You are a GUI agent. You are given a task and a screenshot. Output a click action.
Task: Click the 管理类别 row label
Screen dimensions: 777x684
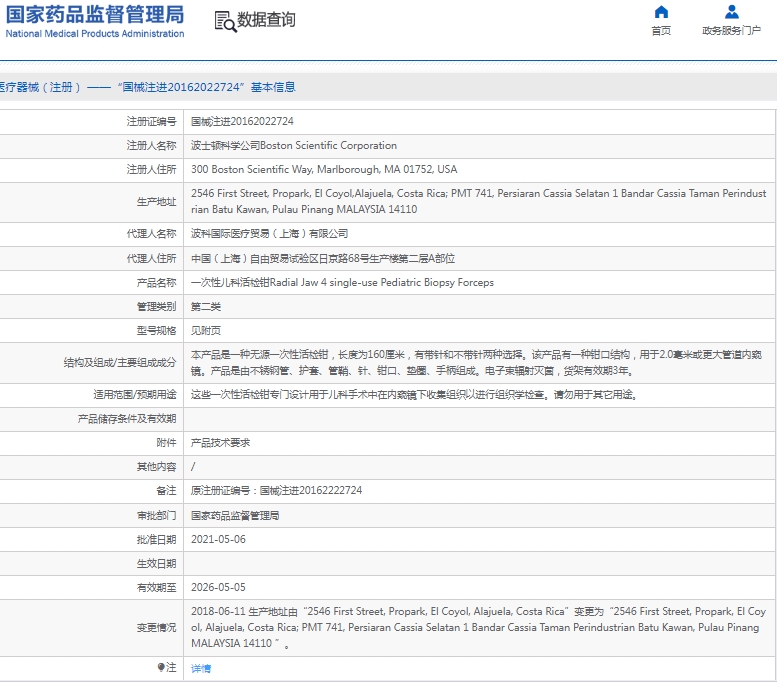[x=156, y=307]
